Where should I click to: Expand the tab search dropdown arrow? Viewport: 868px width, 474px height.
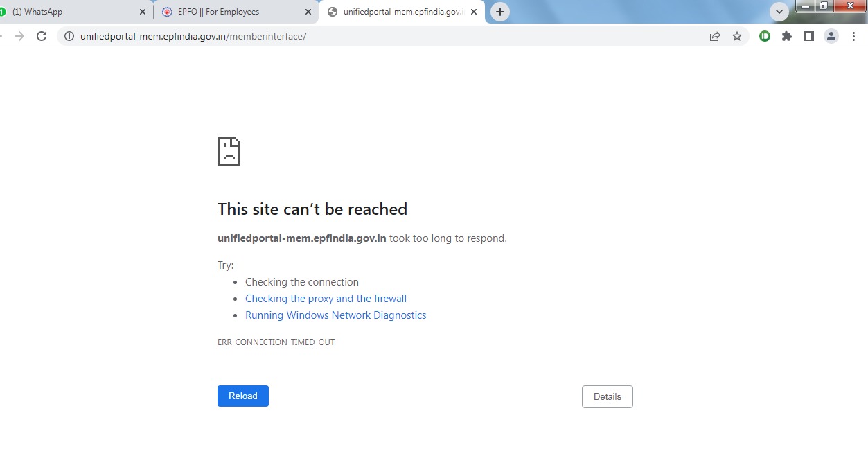point(779,12)
